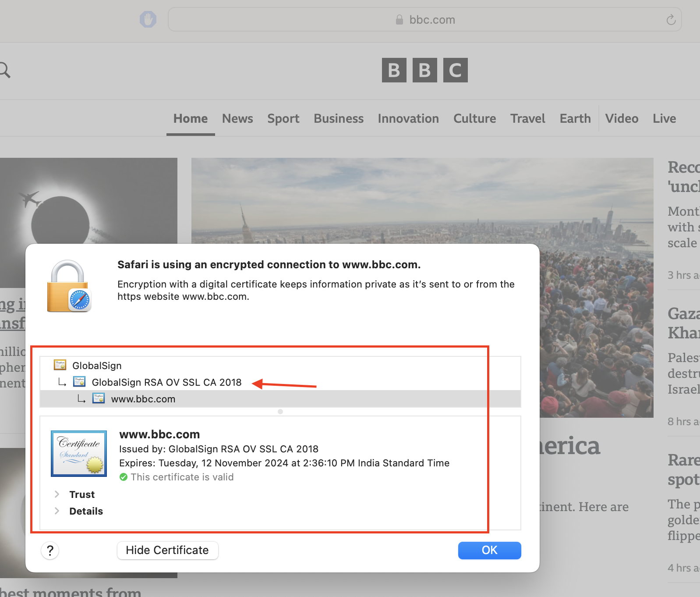
Task: Expand the Details section
Action: (x=57, y=511)
